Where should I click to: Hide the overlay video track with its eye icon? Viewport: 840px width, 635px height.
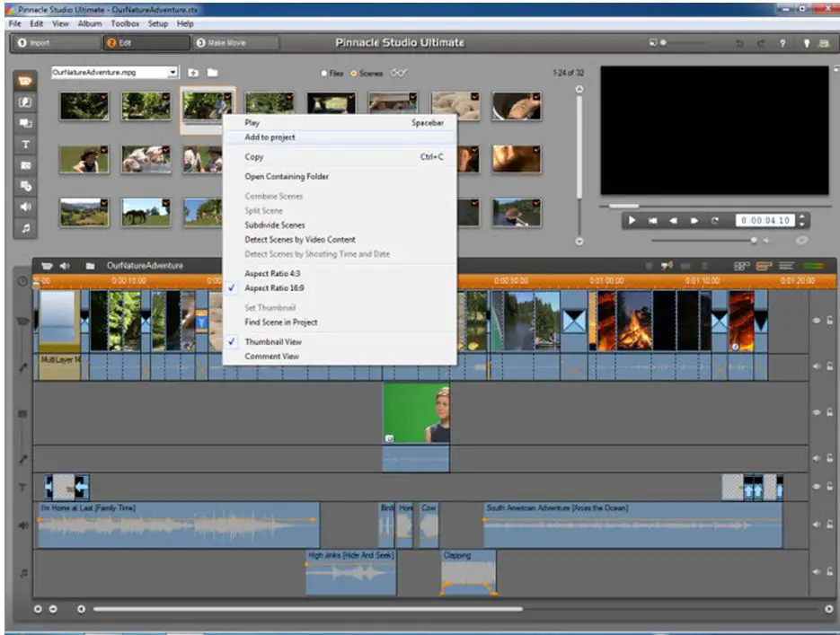pyautogui.click(x=817, y=412)
